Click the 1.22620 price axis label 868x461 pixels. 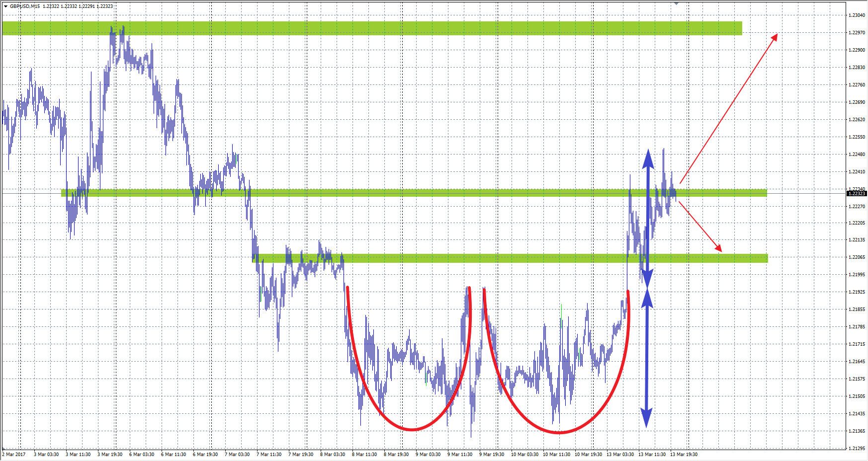pyautogui.click(x=857, y=120)
